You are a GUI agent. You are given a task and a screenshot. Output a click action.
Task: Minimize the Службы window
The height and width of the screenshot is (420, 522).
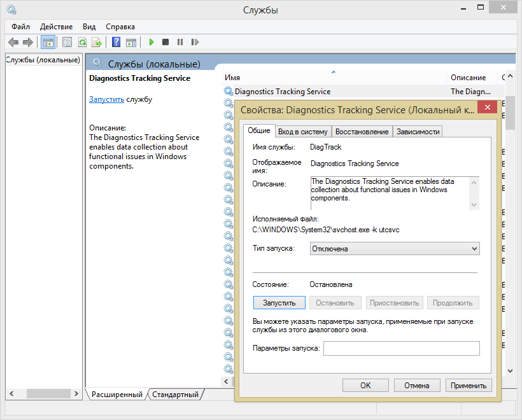coord(463,8)
